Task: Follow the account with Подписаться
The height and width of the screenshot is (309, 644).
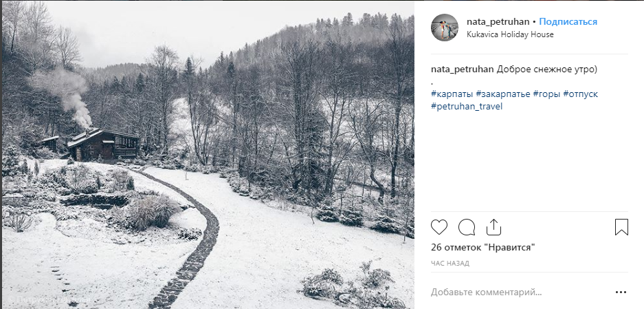Action: [x=568, y=21]
